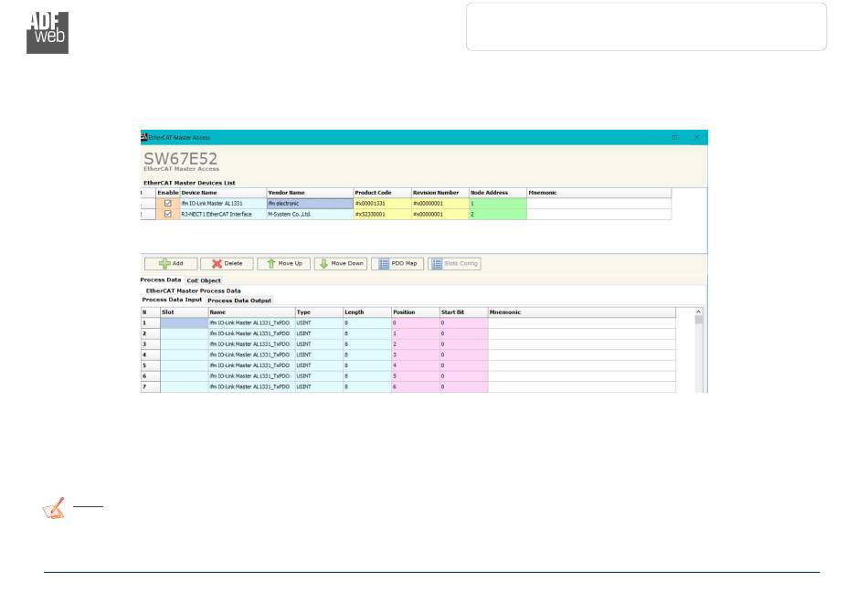Select the Process Data tab
Viewport: 868px width, 602px height.
click(x=161, y=280)
